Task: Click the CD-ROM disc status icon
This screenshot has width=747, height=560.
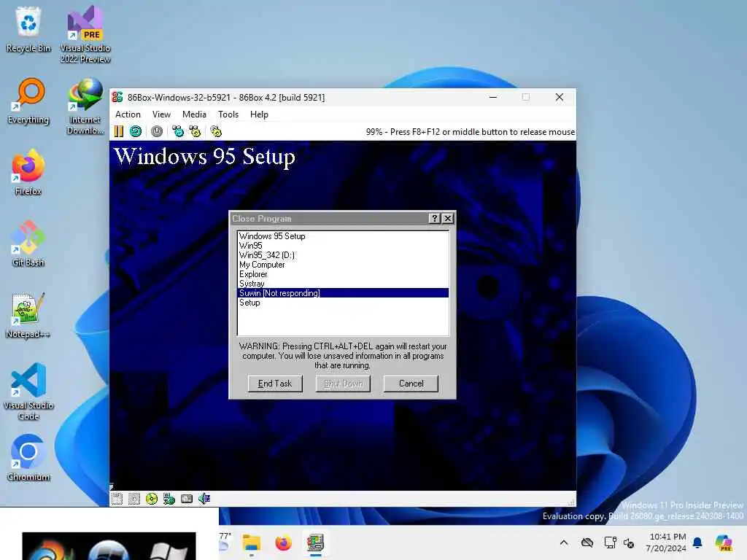Action: coord(152,499)
